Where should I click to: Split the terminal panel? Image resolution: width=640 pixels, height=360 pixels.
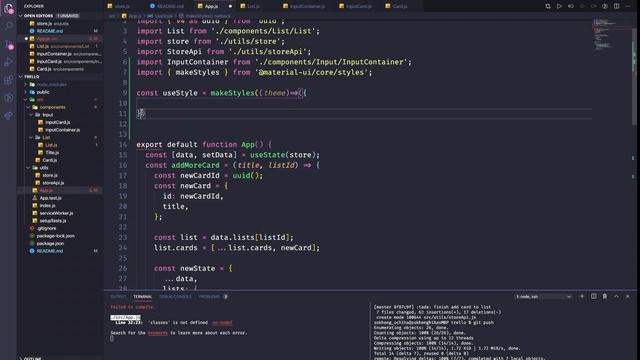coord(593,296)
